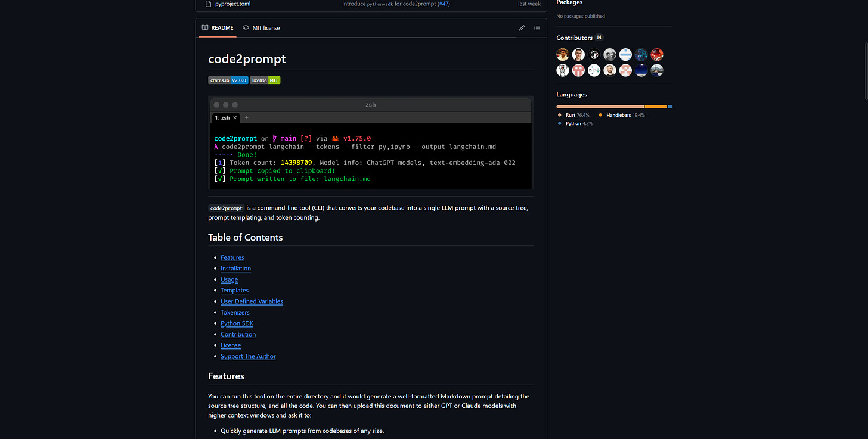
Task: Switch to the MIT license tab
Action: click(x=261, y=28)
